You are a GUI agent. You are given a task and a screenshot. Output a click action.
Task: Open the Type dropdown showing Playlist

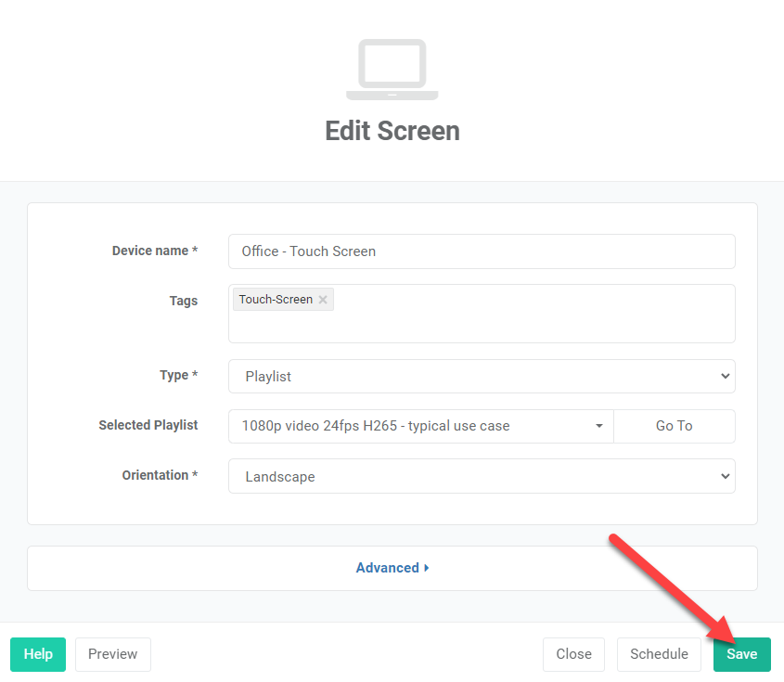tap(482, 376)
